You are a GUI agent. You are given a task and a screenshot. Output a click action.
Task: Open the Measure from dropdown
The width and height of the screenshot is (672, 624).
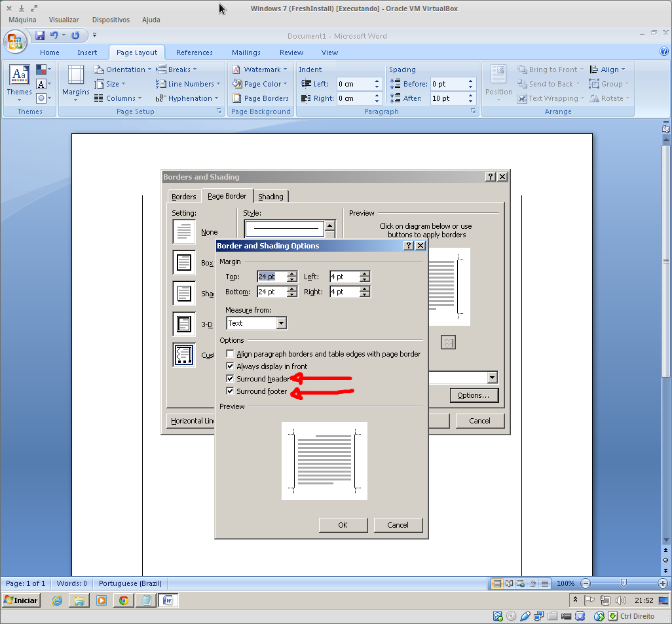click(281, 323)
